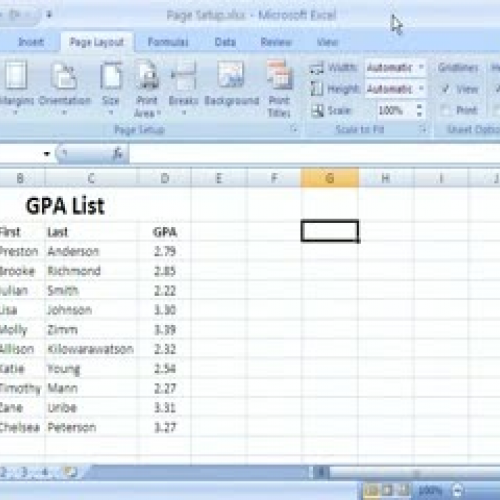
Task: Select the GPA header cell
Action: [x=165, y=232]
